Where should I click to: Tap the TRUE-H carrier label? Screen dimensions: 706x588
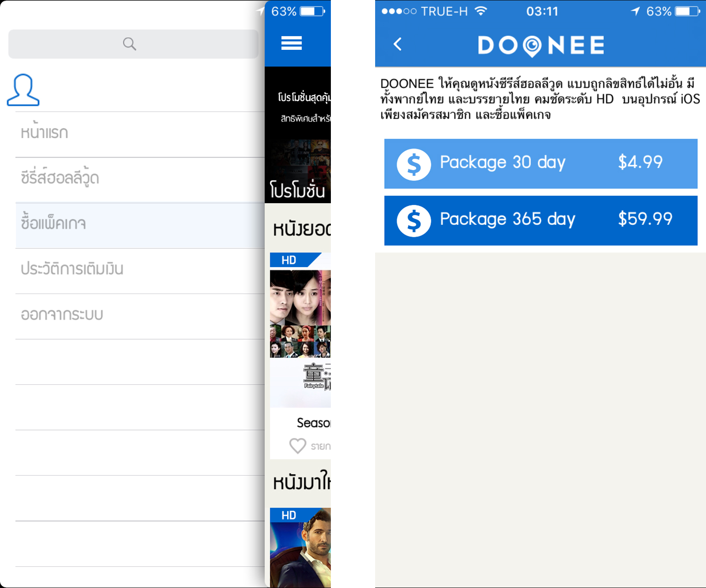444,11
